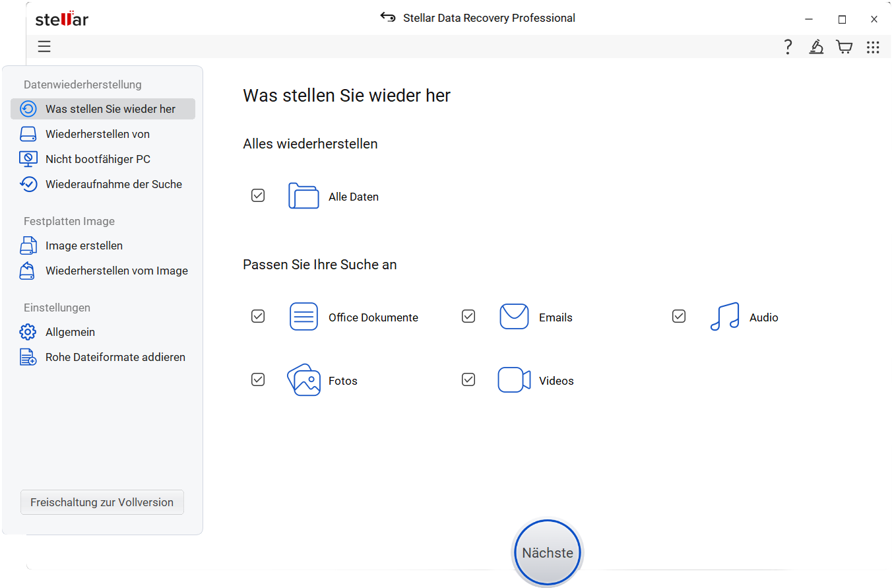This screenshot has width=892, height=588.
Task: Click the back arrow beside the title
Action: 388,17
